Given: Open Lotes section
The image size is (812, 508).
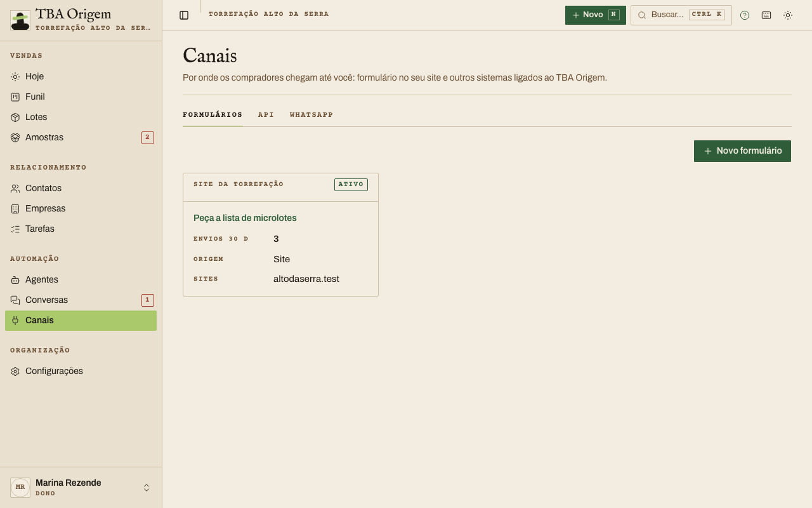Looking at the screenshot, I should click(81, 117).
